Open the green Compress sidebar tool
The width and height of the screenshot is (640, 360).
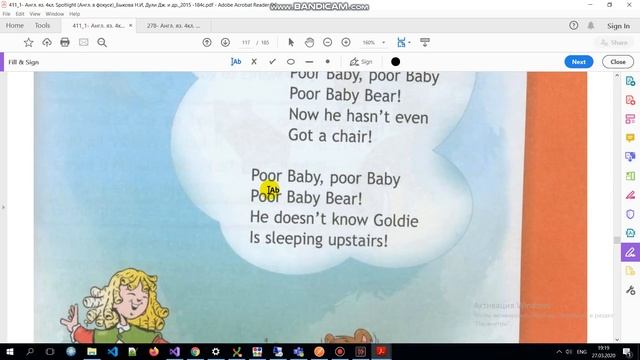(630, 176)
